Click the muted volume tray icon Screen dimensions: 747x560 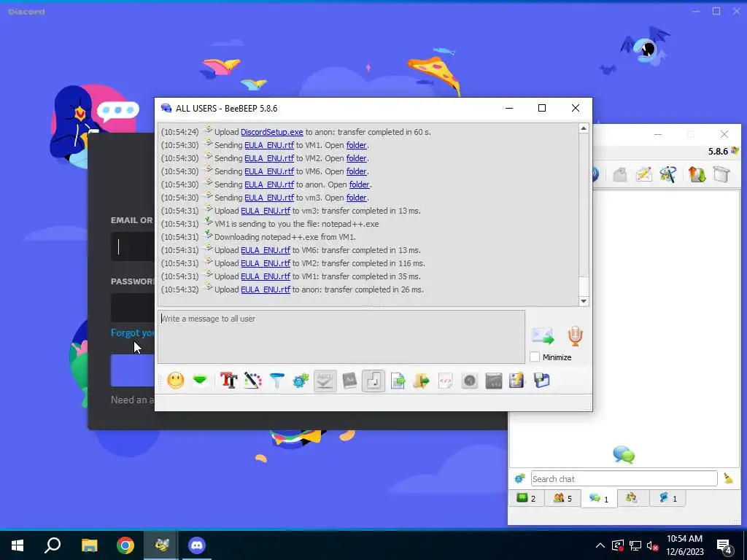pyautogui.click(x=653, y=545)
